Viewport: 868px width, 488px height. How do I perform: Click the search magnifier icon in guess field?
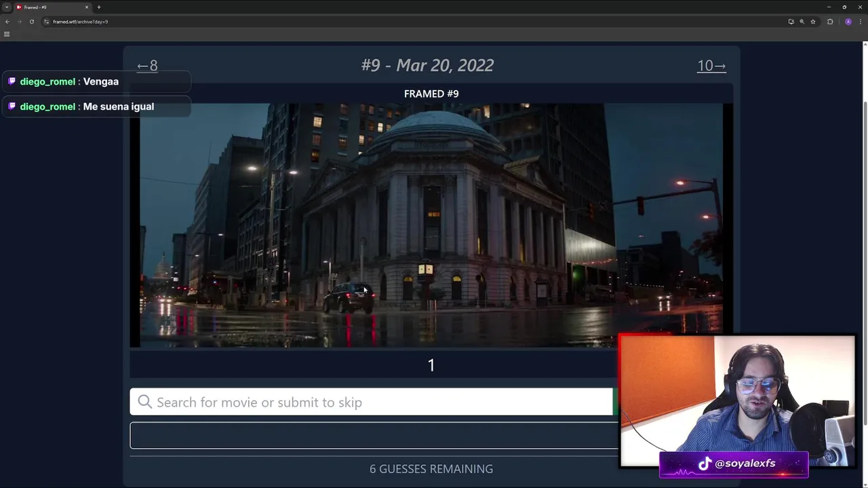click(x=144, y=402)
